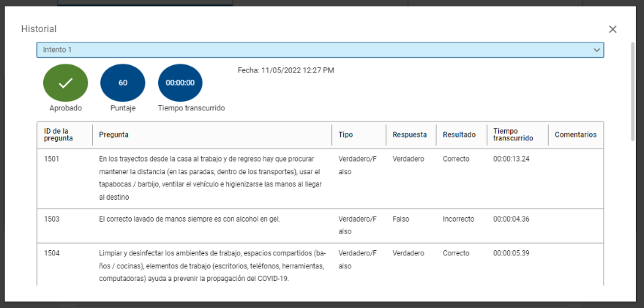The height and width of the screenshot is (308, 644).
Task: Click question text about lavado de manos
Action: 190,219
